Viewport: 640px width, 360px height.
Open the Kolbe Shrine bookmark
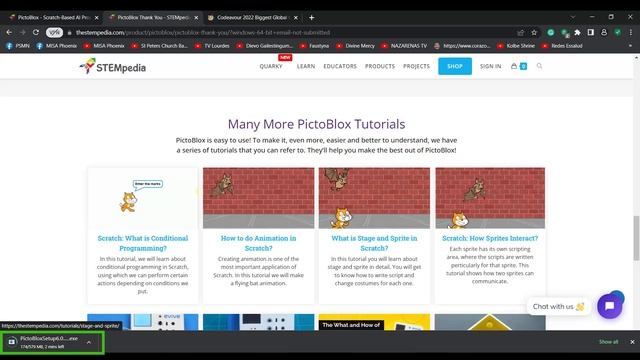[516, 46]
